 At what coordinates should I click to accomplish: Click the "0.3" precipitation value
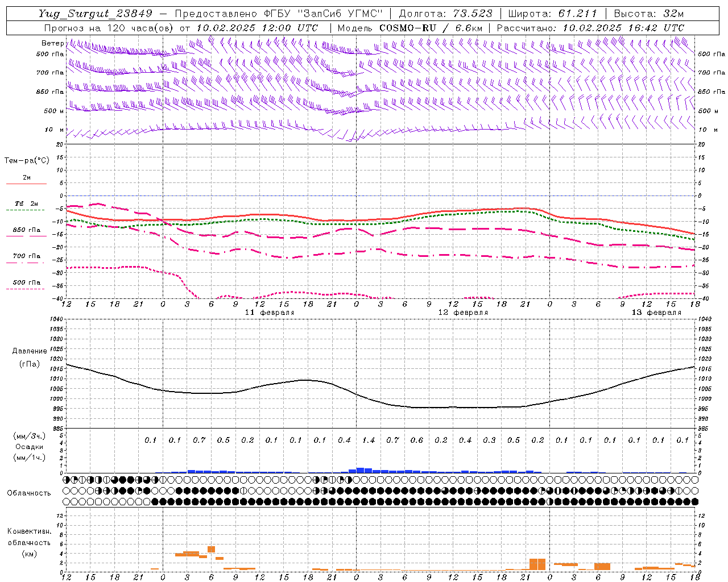point(489,440)
